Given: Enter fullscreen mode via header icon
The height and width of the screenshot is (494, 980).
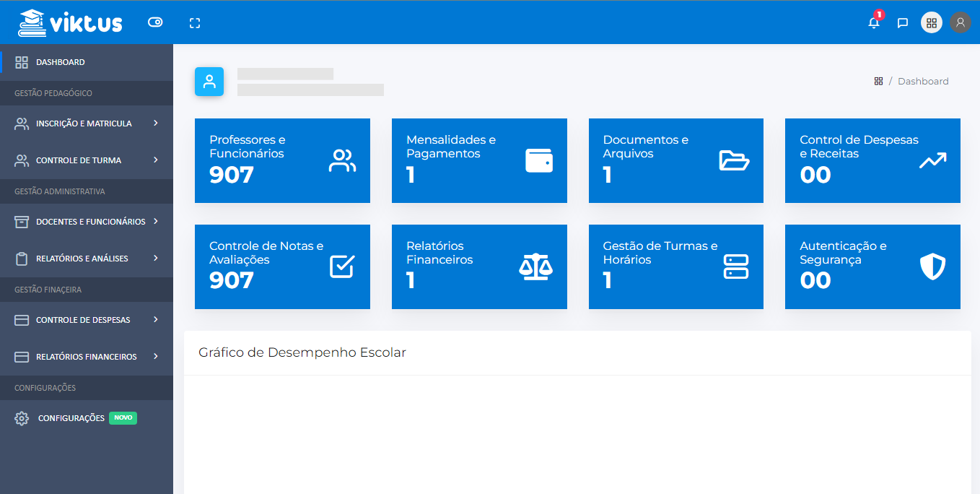Looking at the screenshot, I should point(195,23).
